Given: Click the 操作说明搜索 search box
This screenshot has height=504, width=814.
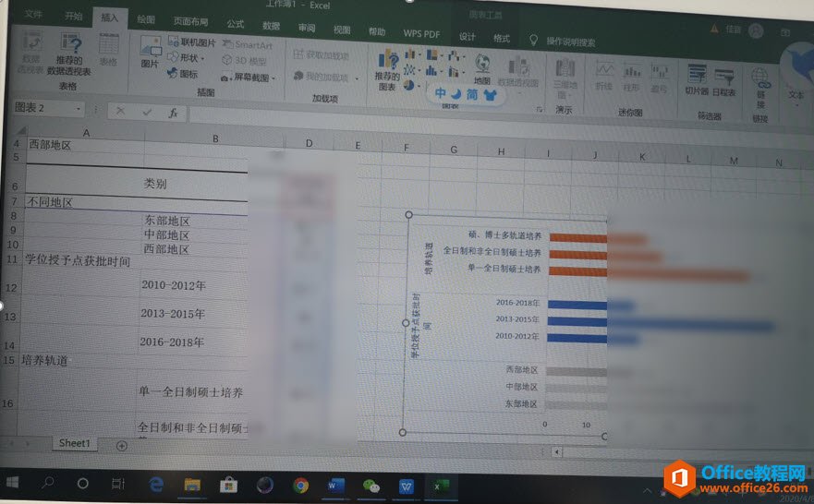Looking at the screenshot, I should click(x=570, y=42).
